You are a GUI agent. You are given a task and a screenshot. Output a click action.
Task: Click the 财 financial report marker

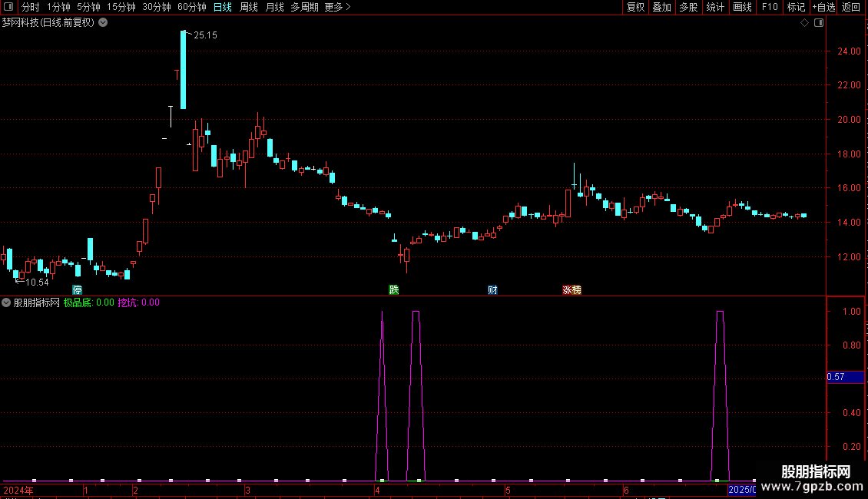[x=492, y=290]
